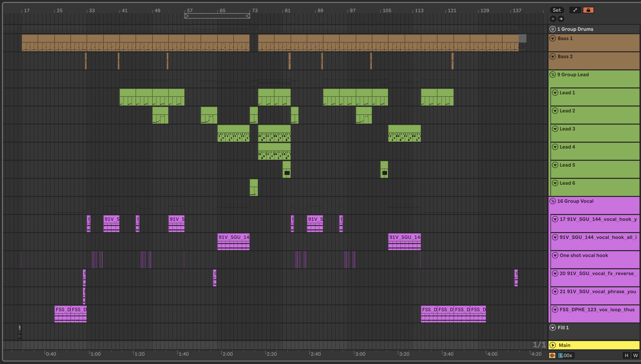Jump to the previous locator arrow

tap(553, 19)
